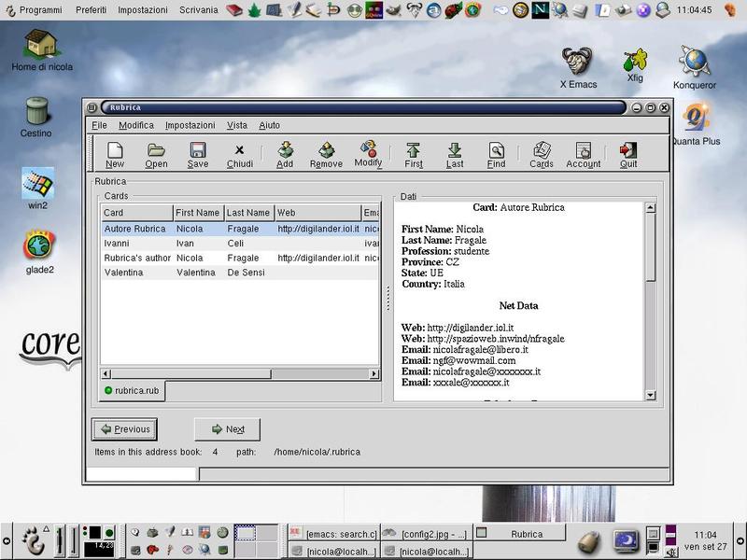Screen dimensions: 747x560
Task: Launch Xfig from the desktop
Action: pos(635,65)
